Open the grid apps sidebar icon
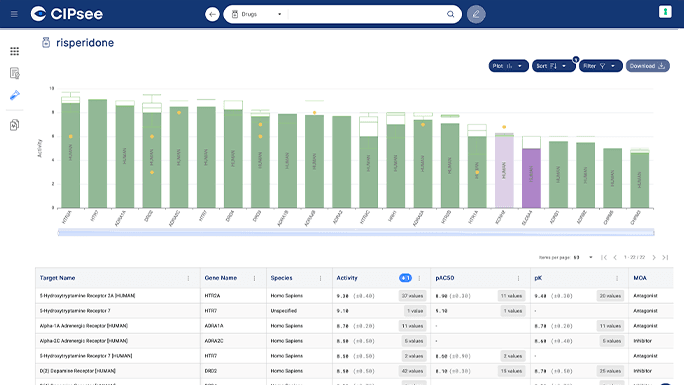Image resolution: width=684 pixels, height=385 pixels. click(14, 51)
